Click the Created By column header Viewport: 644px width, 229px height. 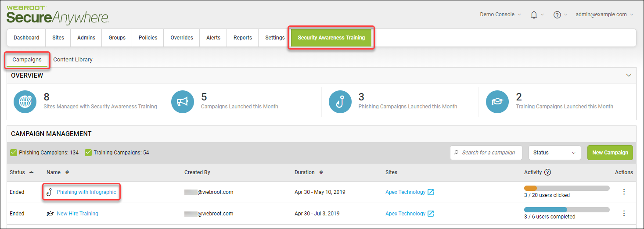tap(197, 172)
